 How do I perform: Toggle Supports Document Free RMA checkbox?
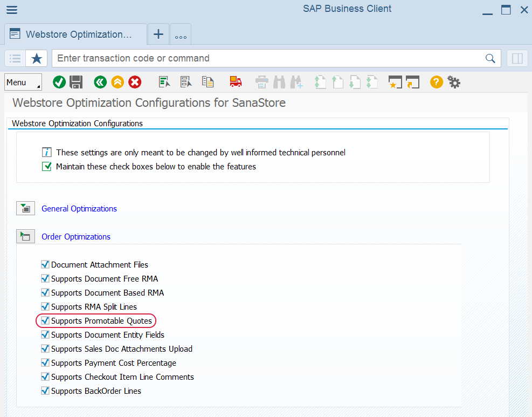45,279
